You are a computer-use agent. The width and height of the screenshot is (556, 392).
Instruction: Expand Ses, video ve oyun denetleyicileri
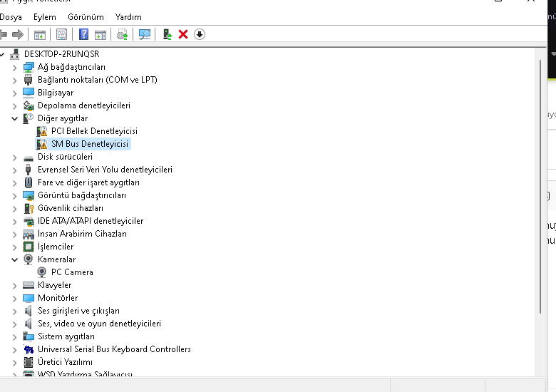(14, 324)
